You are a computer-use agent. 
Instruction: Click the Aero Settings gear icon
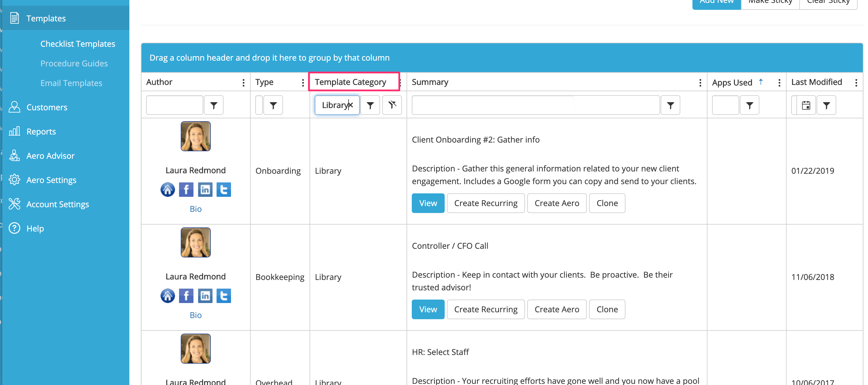14,180
